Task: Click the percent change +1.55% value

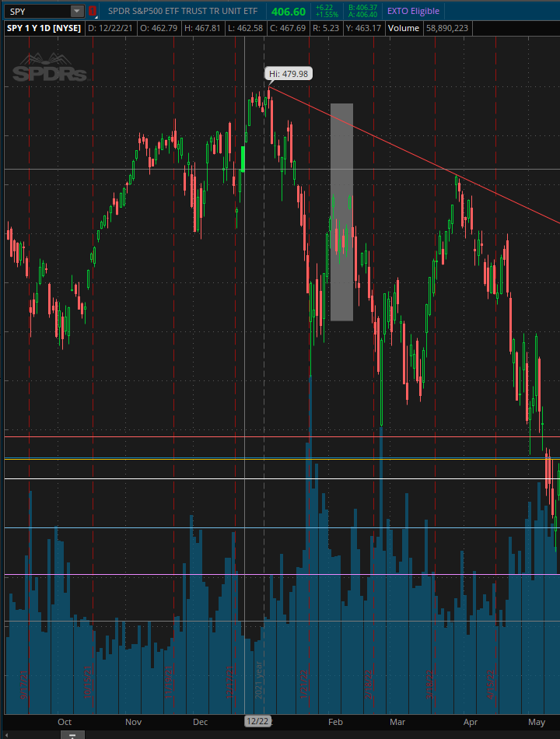Action: (327, 15)
